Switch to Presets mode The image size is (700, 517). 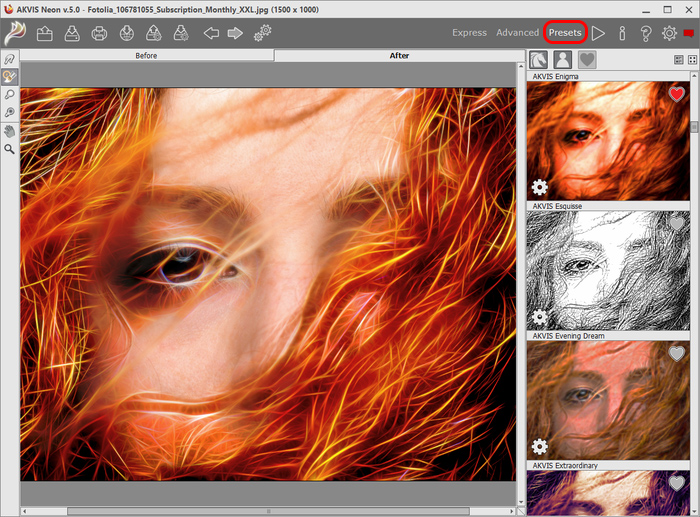[565, 33]
